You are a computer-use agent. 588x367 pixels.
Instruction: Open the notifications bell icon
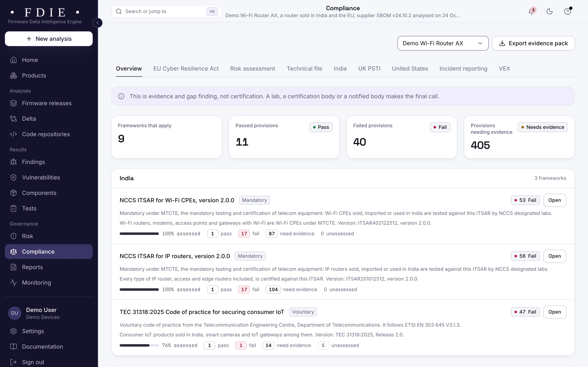(531, 11)
